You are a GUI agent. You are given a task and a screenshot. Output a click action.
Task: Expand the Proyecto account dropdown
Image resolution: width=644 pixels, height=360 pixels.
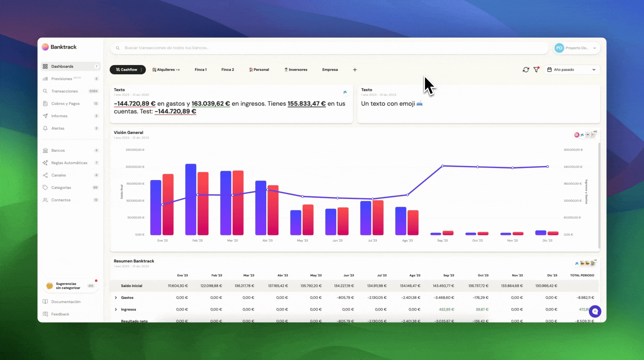click(x=577, y=48)
